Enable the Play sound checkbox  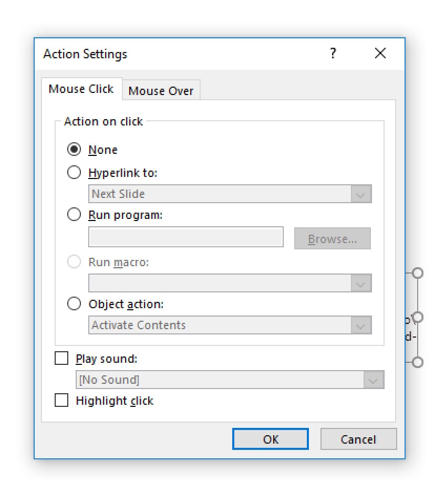click(62, 359)
